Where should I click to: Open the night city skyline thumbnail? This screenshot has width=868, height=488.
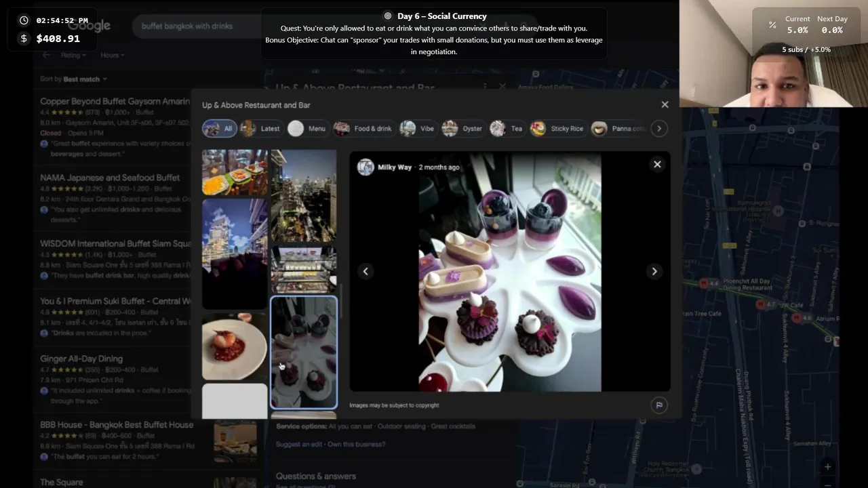pyautogui.click(x=304, y=195)
